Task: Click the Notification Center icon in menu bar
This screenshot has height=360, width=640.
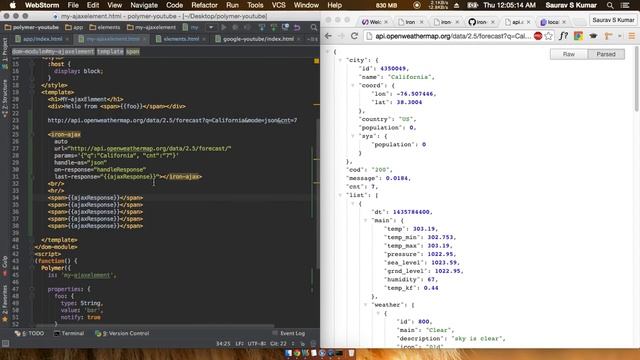Action: [x=625, y=5]
